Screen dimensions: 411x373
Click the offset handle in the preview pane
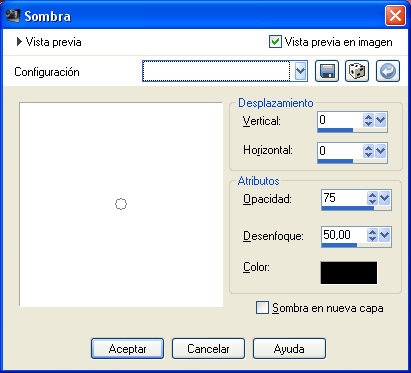coord(121,204)
